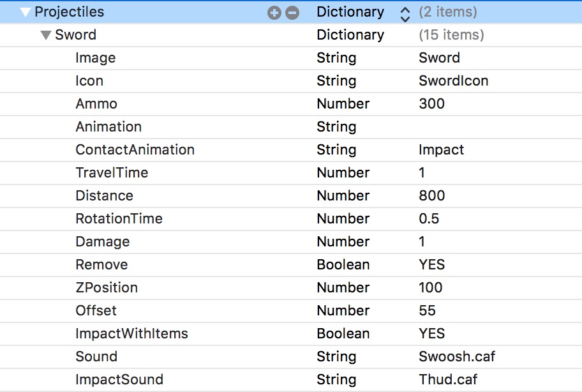Collapse the Projectiles disclosure triangle
582x392 pixels.
tap(26, 12)
